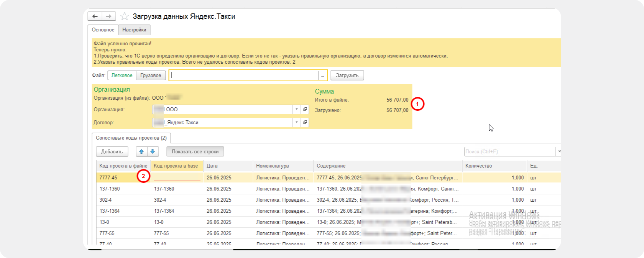Click the Содержание column header

click(x=388, y=166)
